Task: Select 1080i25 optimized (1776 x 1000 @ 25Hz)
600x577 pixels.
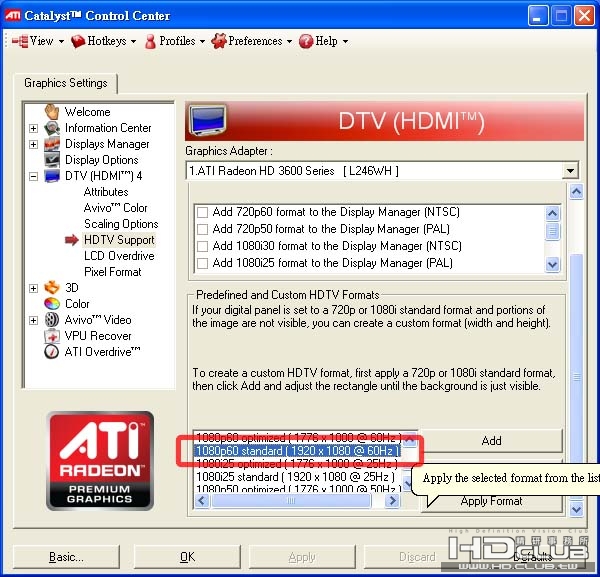Action: (297, 464)
